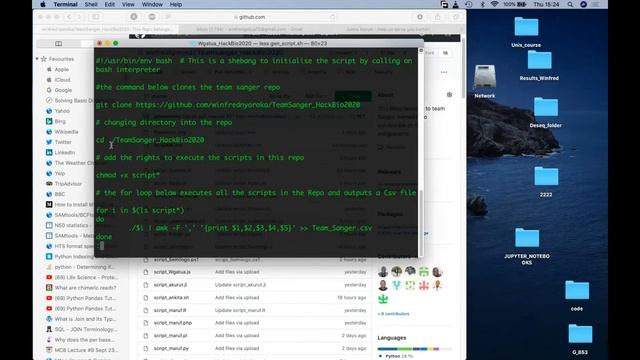Click '+ 8 contributors' link
This screenshot has height=360, width=640.
click(x=393, y=314)
